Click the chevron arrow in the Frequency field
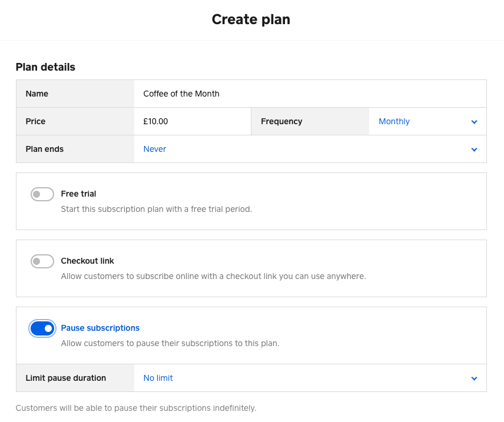Screen dimensions: 504x422 474,122
